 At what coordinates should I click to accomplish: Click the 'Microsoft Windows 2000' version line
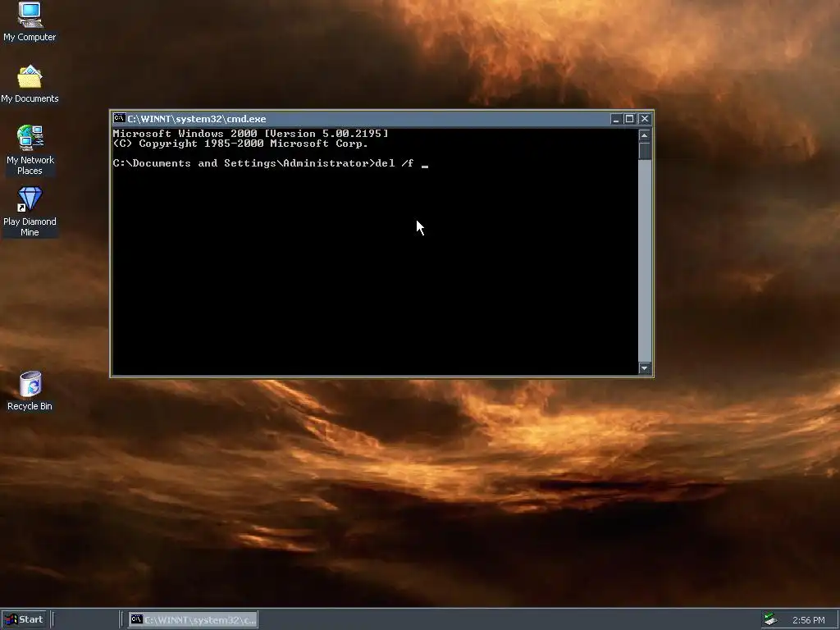click(250, 134)
